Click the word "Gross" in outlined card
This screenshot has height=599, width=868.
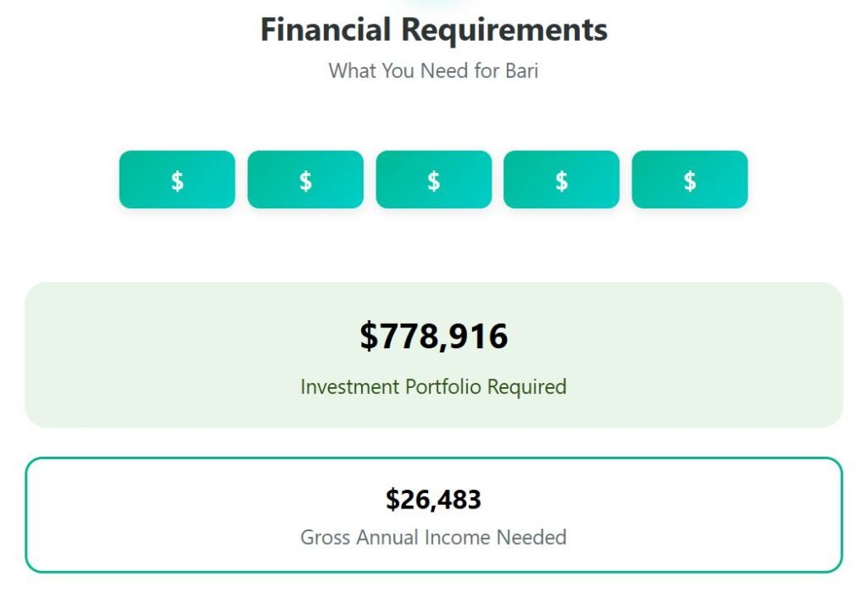pyautogui.click(x=325, y=537)
